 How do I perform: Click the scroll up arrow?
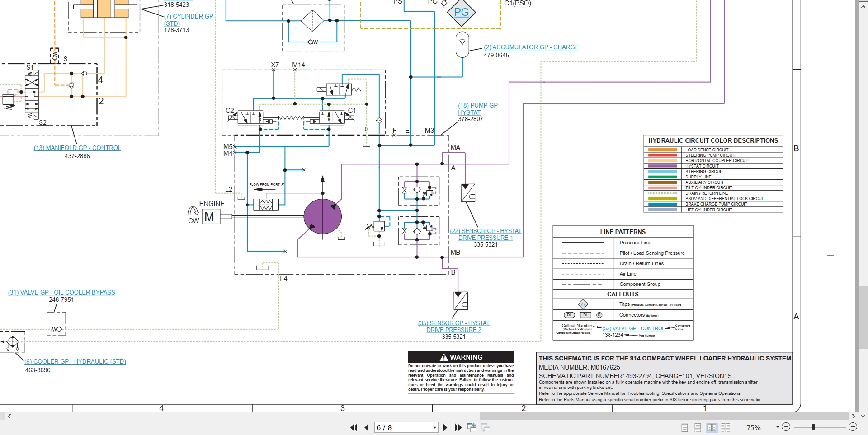[863, 7]
